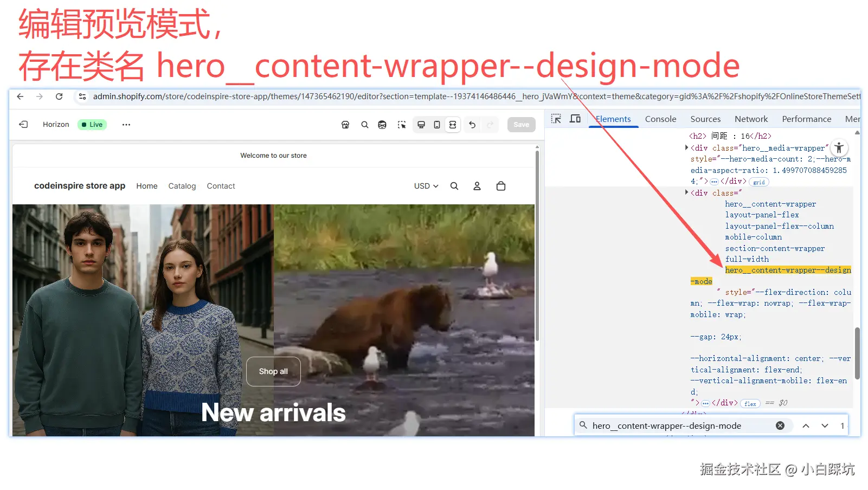Viewport: 868px width, 490px height.
Task: Toggle the DevTools device toolbar
Action: [575, 119]
